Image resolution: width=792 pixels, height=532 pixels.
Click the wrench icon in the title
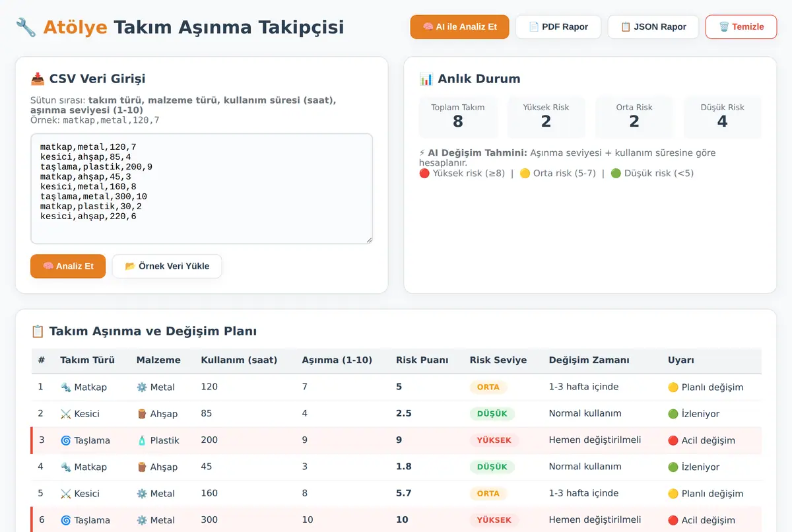[x=26, y=27]
